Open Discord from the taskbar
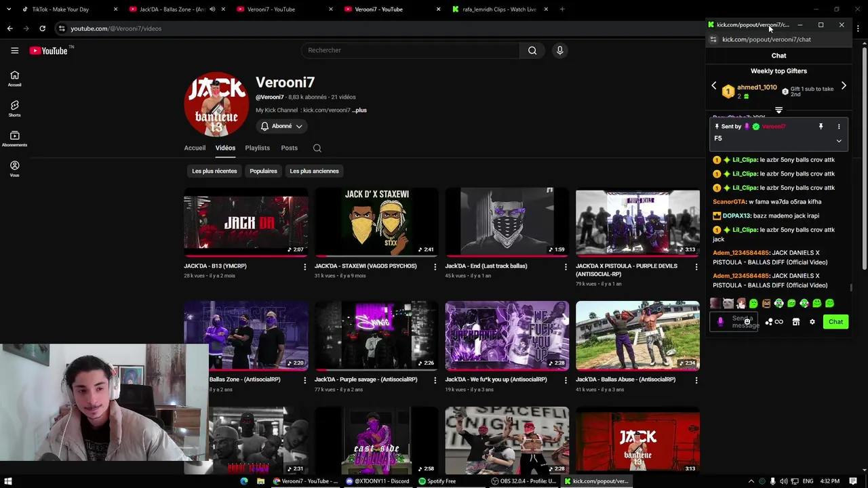The height and width of the screenshot is (488, 868). tap(378, 481)
